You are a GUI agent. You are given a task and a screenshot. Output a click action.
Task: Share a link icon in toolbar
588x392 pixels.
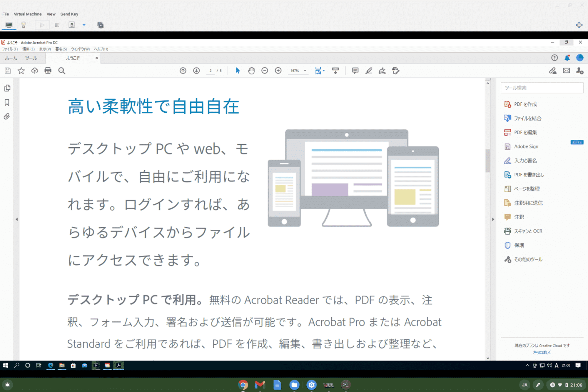(x=553, y=71)
